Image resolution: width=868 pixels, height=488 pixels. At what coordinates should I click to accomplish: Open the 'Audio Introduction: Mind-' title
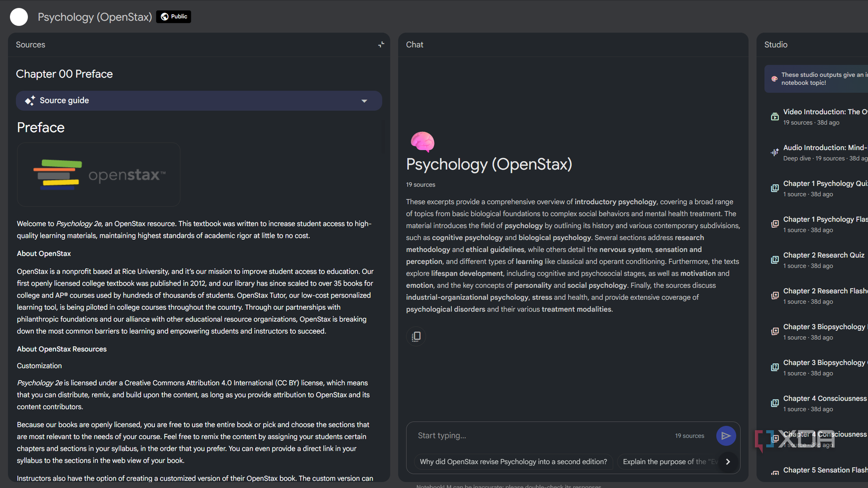825,148
